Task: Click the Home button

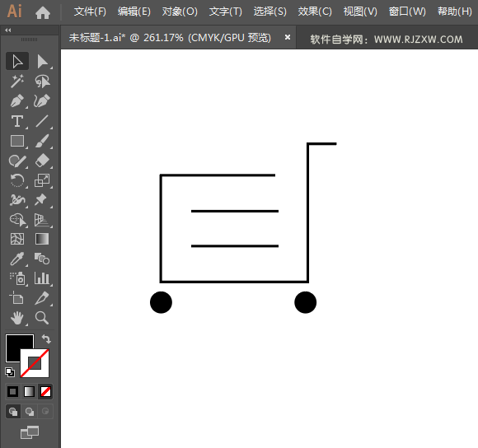Action: pyautogui.click(x=43, y=12)
